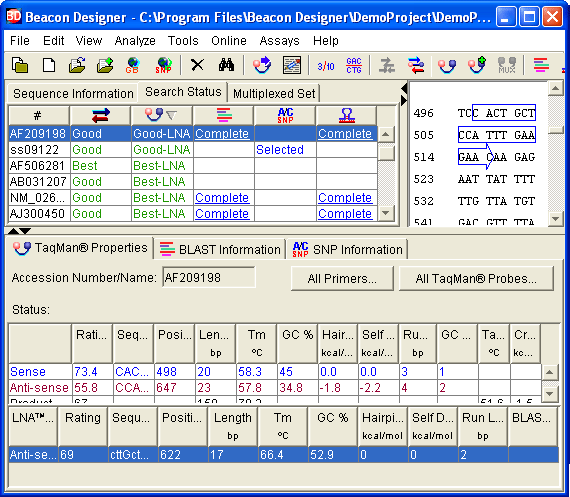
Task: Click the 3/10 toolbar icon
Action: coord(326,66)
